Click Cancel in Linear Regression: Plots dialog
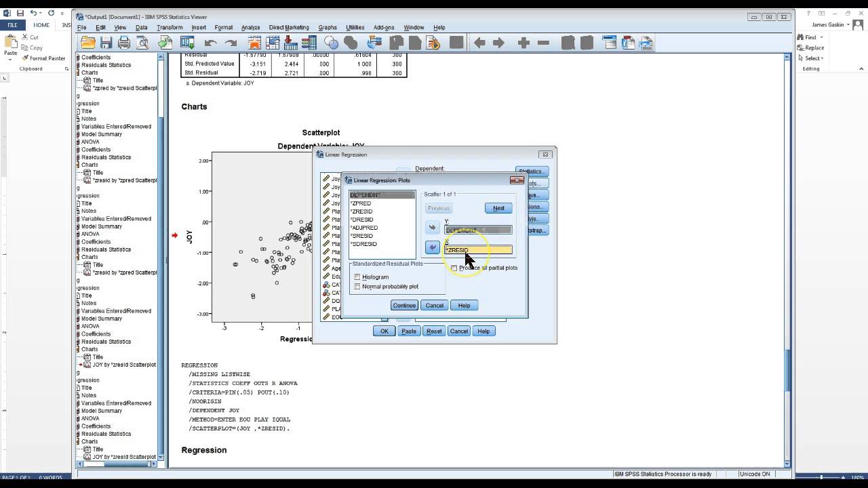 (435, 306)
